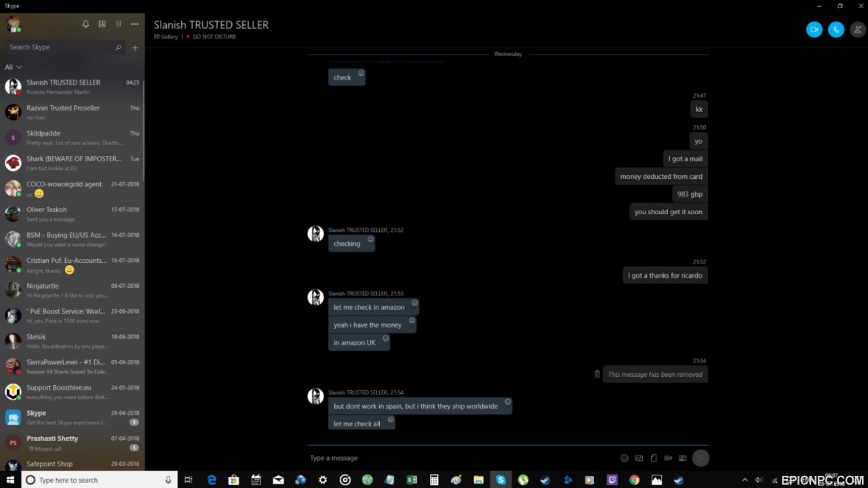
Task: Click the Search Skype field
Action: coord(65,47)
